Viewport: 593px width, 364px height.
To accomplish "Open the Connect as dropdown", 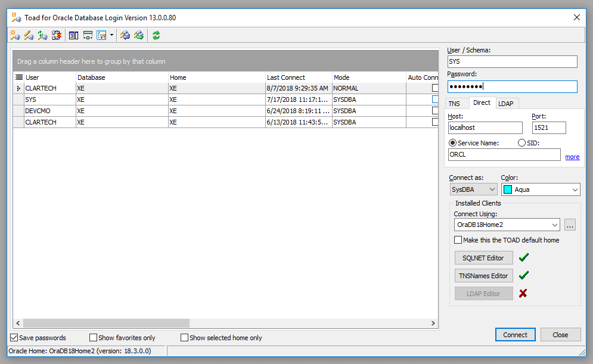I will pyautogui.click(x=473, y=189).
